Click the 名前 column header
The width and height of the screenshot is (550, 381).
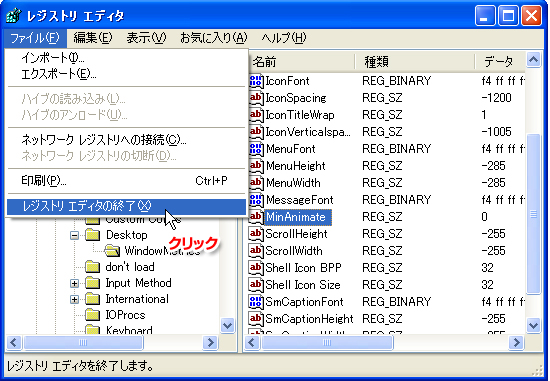[302, 62]
